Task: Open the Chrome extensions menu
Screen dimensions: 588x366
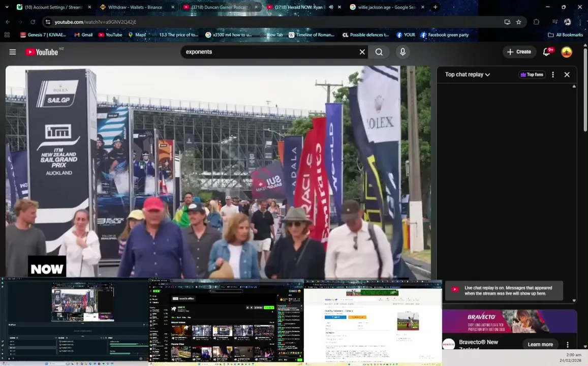Action: (x=536, y=22)
